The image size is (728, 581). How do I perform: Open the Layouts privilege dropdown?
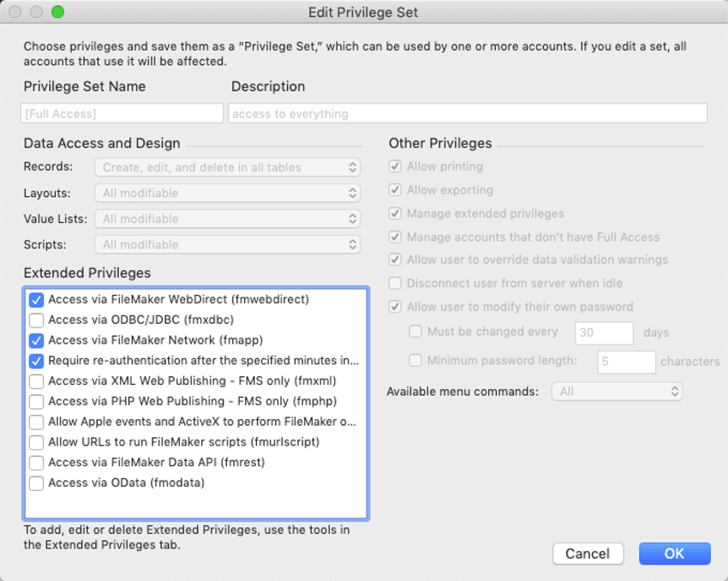tap(228, 193)
